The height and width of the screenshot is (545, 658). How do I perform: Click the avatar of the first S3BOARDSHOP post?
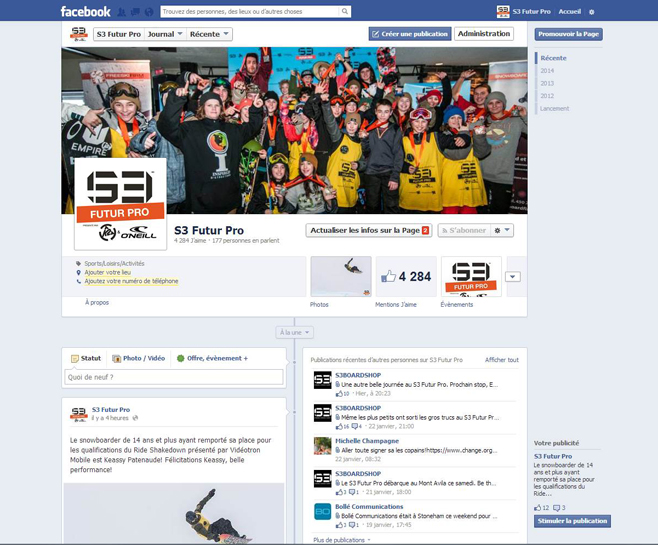pos(322,380)
